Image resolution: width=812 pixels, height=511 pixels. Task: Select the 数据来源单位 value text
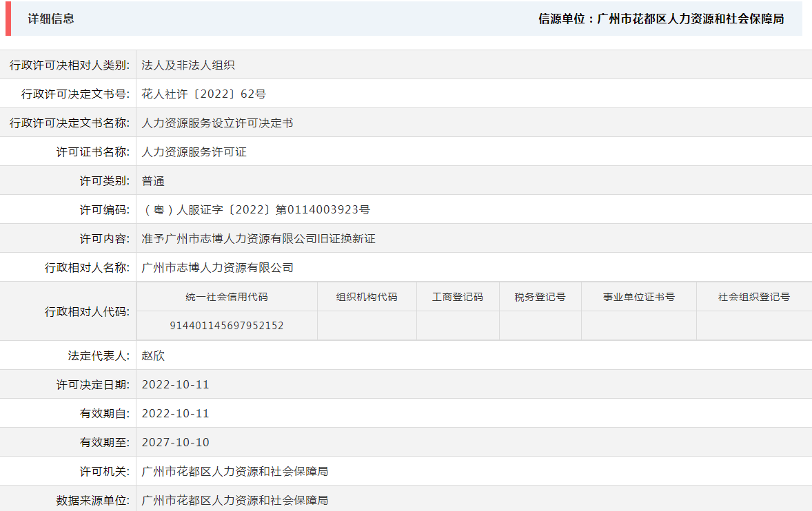point(234,500)
